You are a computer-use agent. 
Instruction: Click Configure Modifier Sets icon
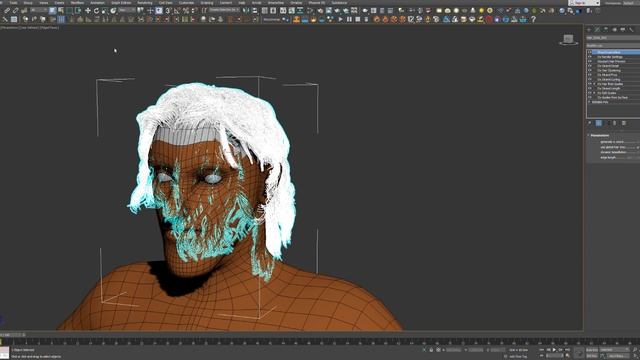[x=624, y=123]
